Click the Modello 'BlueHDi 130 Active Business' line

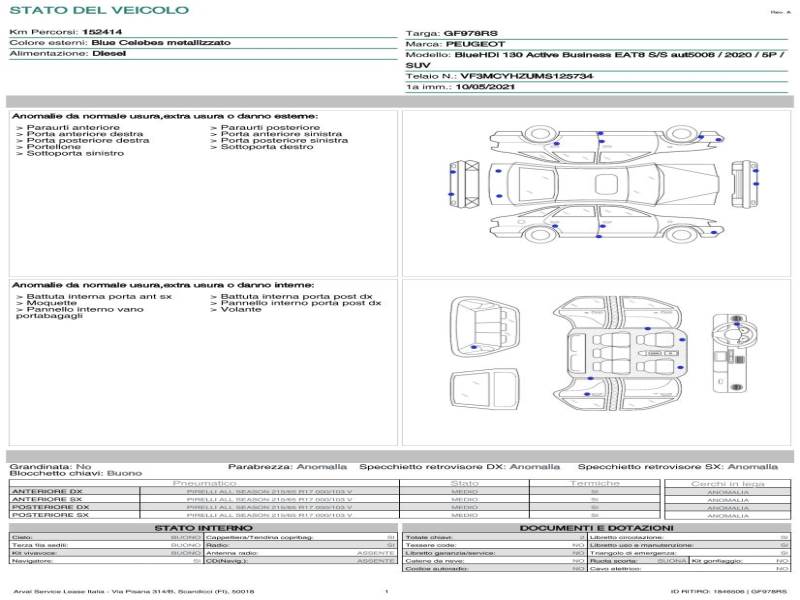point(597,55)
